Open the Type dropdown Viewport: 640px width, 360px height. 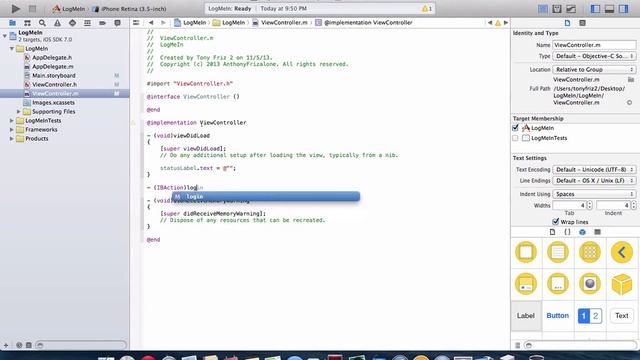(594, 56)
